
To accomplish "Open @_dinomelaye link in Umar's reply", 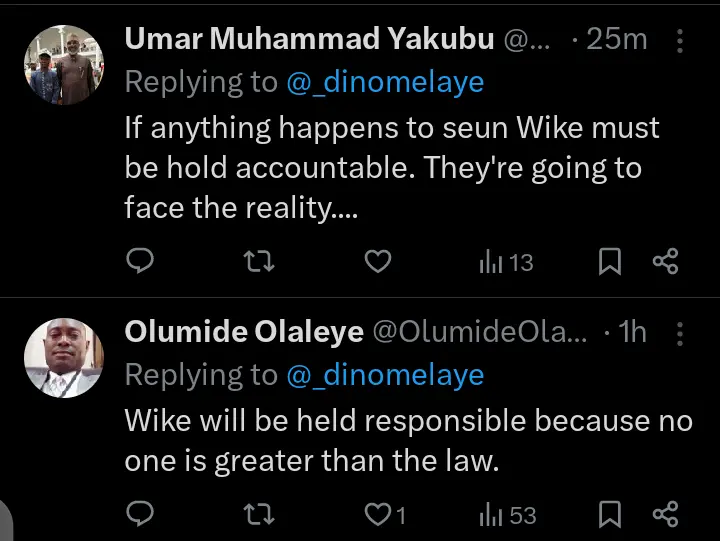I will coord(385,82).
